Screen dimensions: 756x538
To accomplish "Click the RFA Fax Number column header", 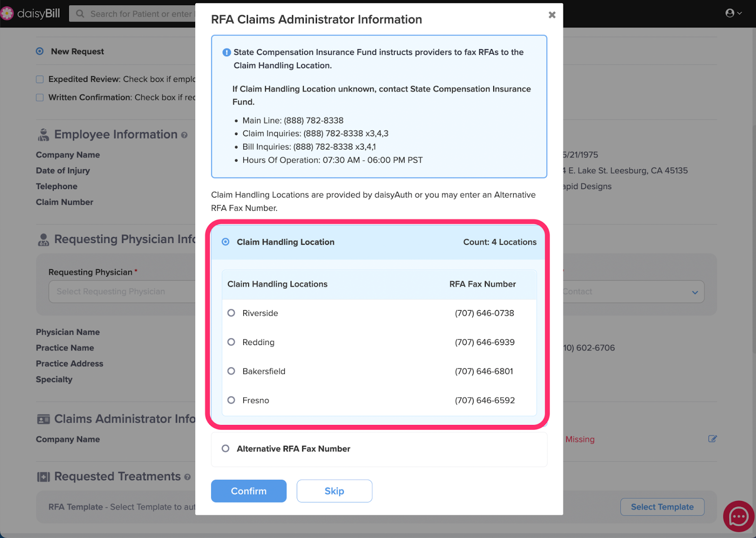I will click(x=482, y=284).
